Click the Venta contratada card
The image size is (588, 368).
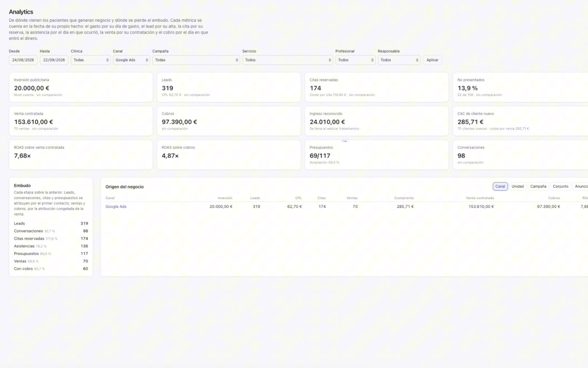pyautogui.click(x=81, y=121)
